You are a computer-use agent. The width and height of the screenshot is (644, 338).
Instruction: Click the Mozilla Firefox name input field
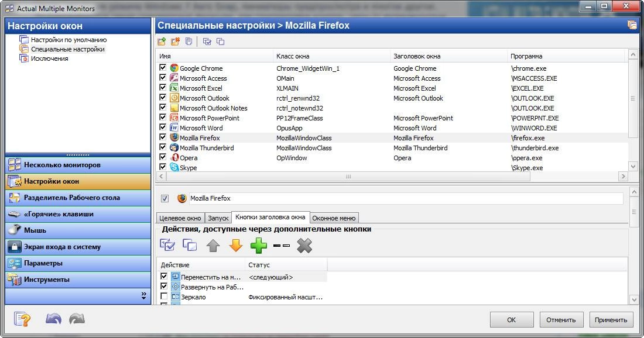[x=406, y=198]
